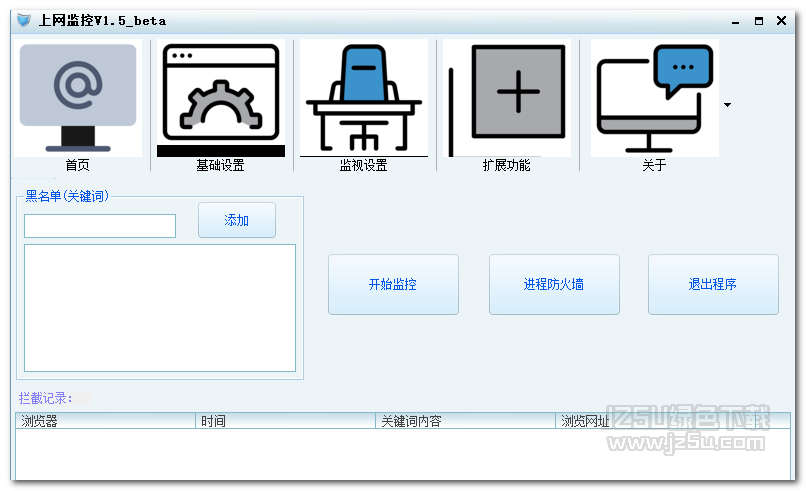Open 监视设置 desk chair icon

pos(364,98)
